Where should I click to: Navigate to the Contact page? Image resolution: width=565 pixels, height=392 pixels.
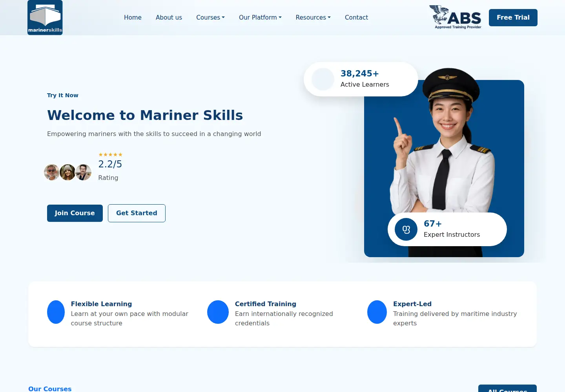[356, 17]
